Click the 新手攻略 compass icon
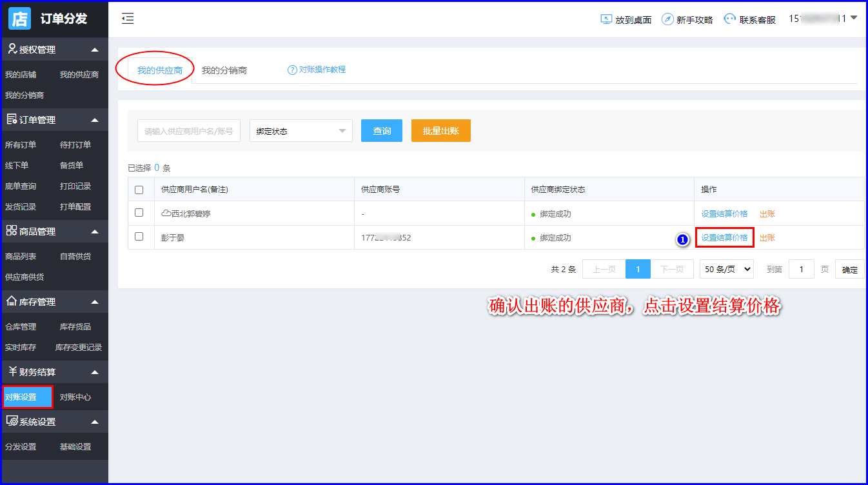Image resolution: width=868 pixels, height=485 pixels. point(667,19)
